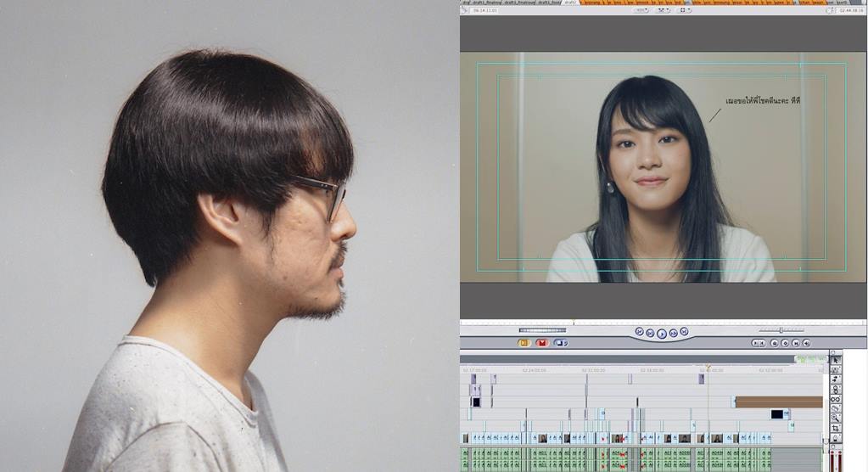This screenshot has height=472, width=868.
Task: Pick the Pen tool at palette bottom
Action: pos(836,438)
